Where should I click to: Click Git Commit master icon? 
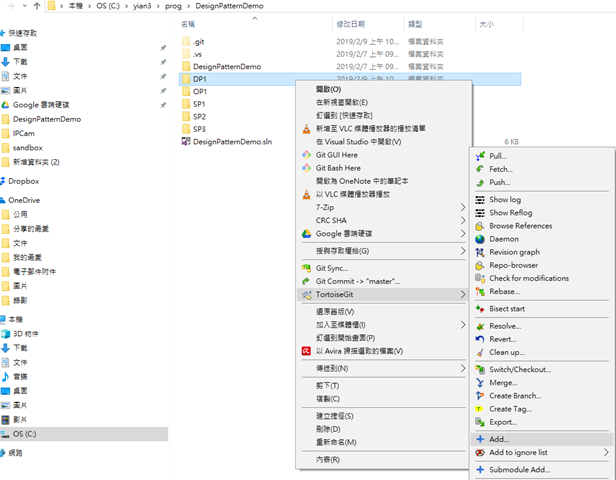pyautogui.click(x=306, y=281)
